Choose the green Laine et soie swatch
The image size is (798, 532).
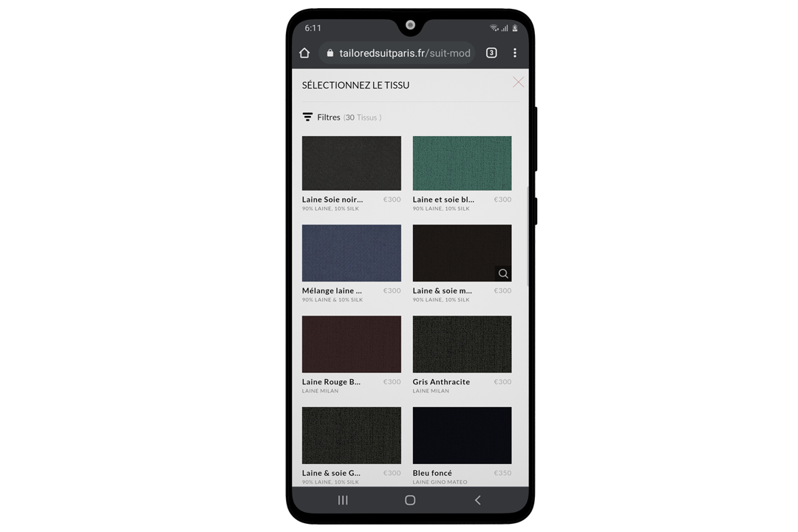[462, 163]
